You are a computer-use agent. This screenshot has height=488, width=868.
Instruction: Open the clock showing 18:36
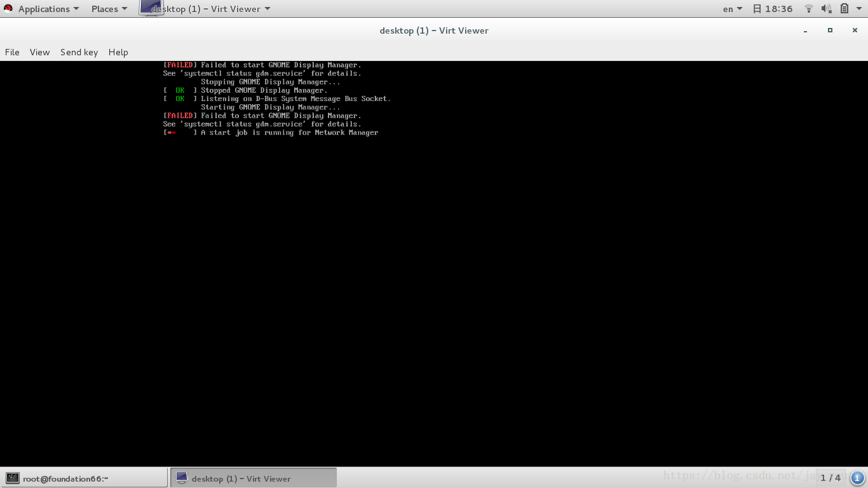click(773, 9)
